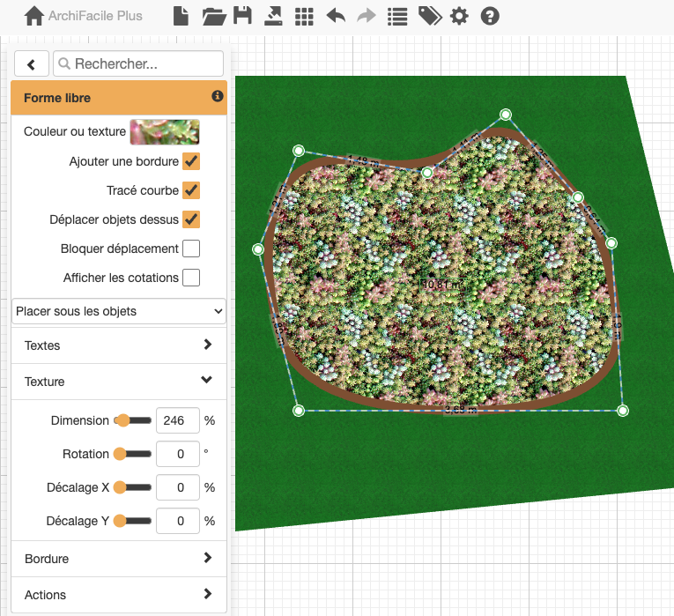Screen dimensions: 674x616
Task: Disable the Tracé courbe checkbox
Action: click(190, 190)
